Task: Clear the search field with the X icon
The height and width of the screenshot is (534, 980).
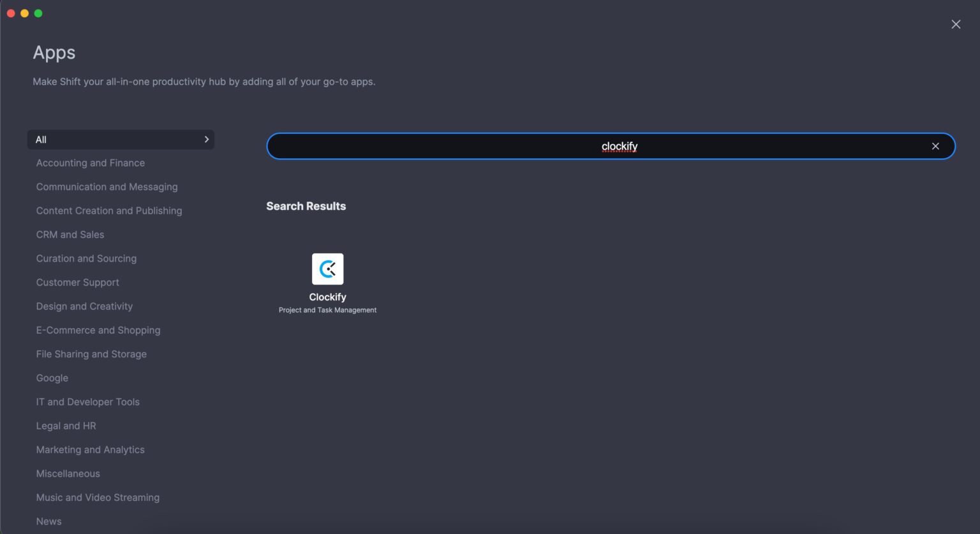Action: pos(935,146)
